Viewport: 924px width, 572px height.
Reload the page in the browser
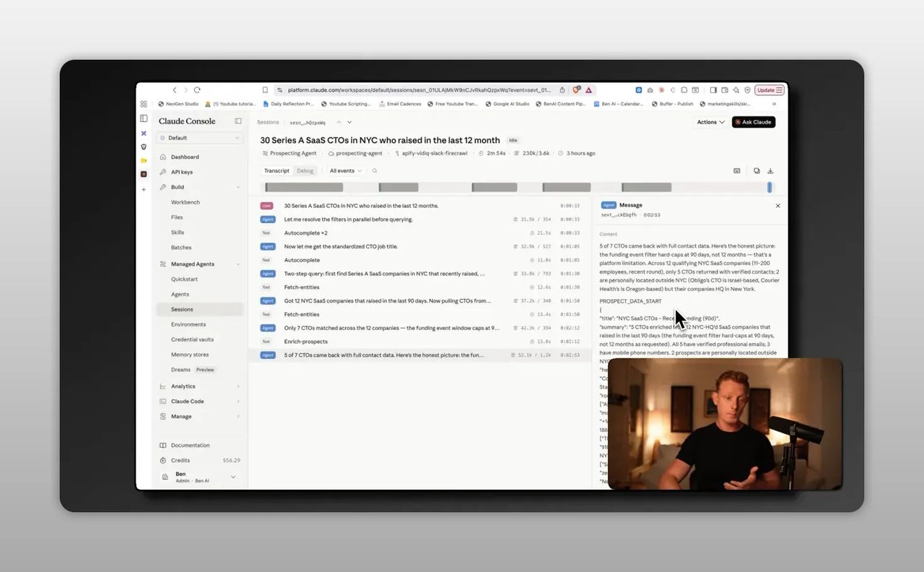(x=197, y=90)
